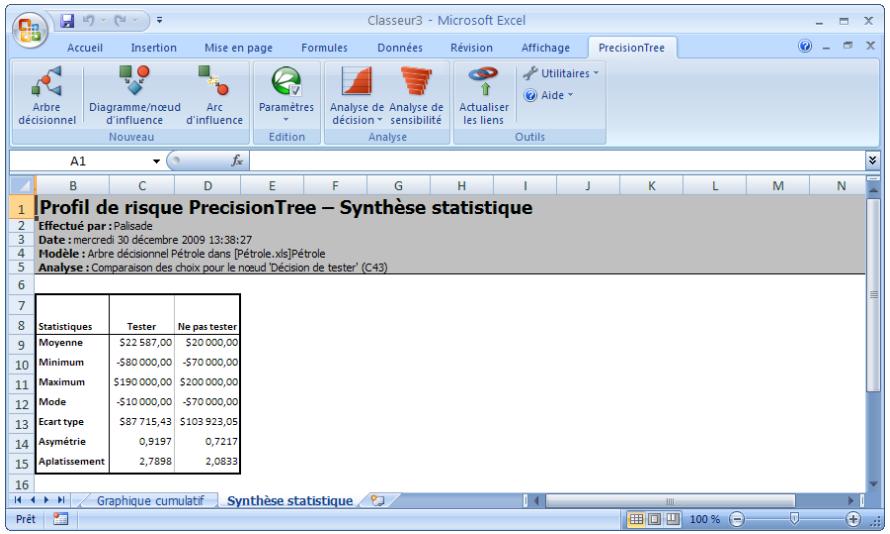Viewport: 890px width, 534px height.
Task: Select the Données tab
Action: (x=400, y=48)
